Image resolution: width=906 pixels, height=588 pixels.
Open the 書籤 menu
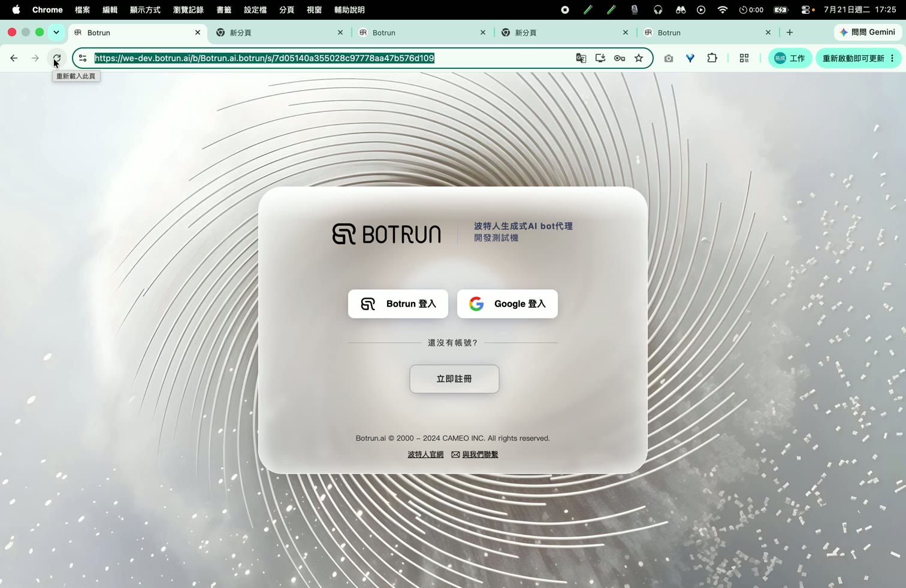click(224, 10)
